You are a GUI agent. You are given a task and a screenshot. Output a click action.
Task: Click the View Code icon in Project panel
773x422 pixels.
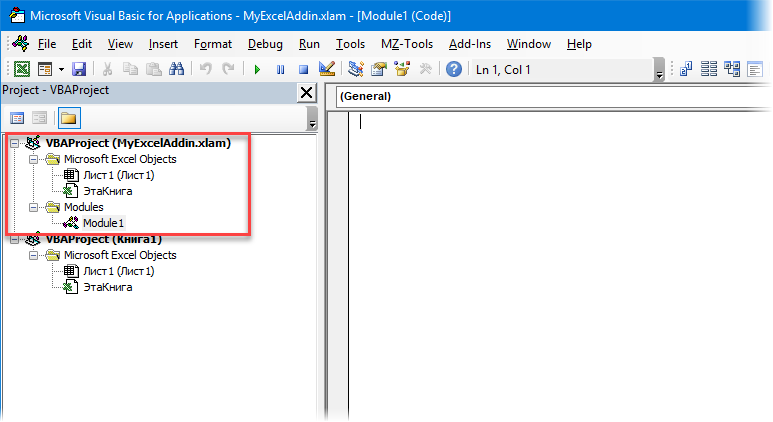[x=17, y=118]
